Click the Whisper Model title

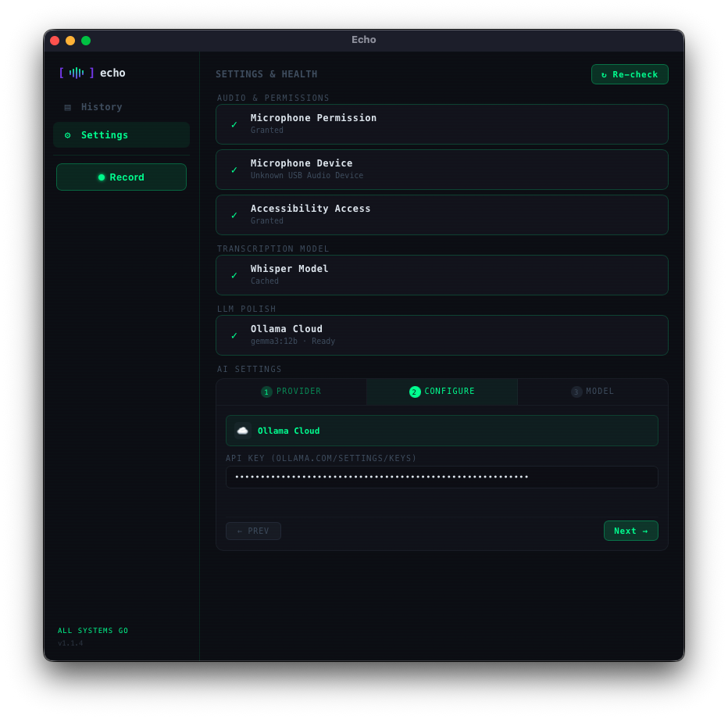[x=289, y=269]
